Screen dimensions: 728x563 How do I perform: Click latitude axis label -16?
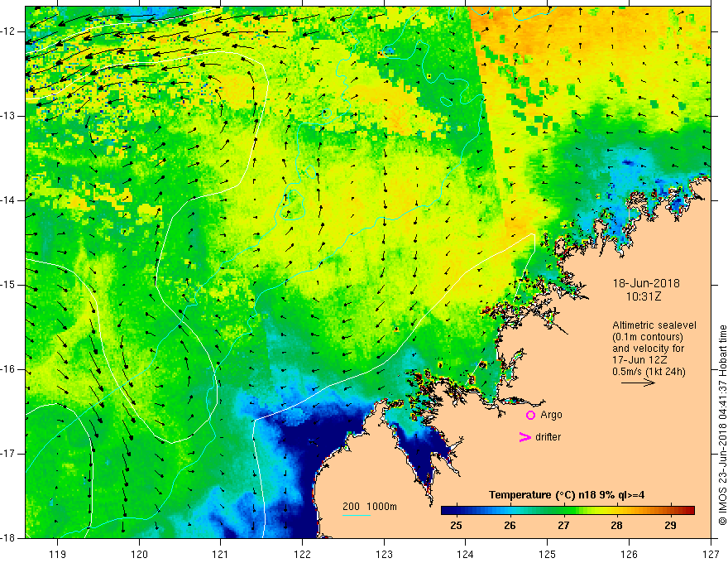(x=9, y=369)
